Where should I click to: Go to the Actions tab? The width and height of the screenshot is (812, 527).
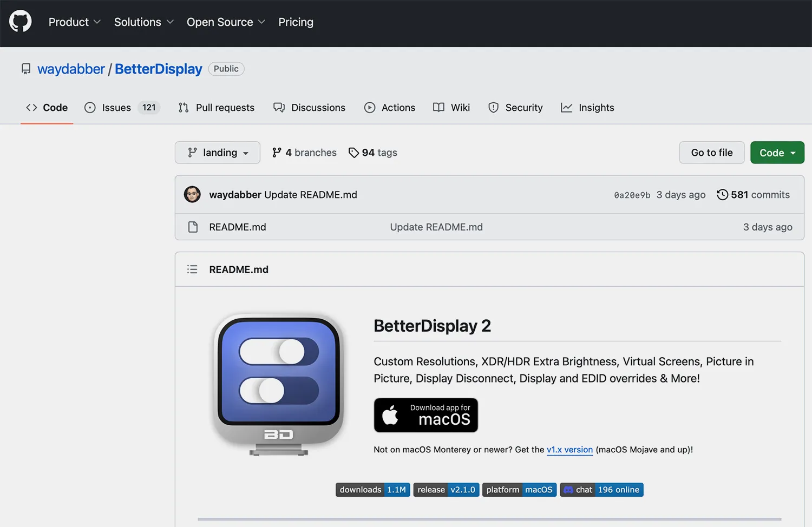click(390, 108)
